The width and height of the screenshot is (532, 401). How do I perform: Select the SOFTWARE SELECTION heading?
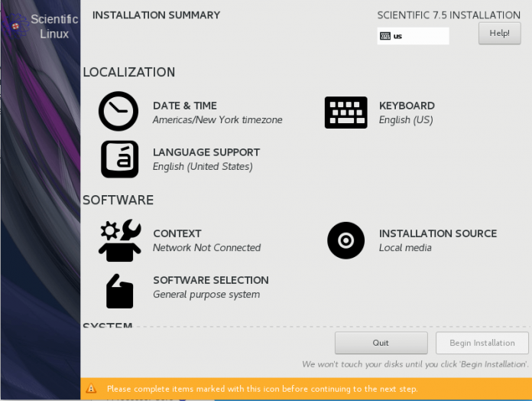tap(211, 280)
